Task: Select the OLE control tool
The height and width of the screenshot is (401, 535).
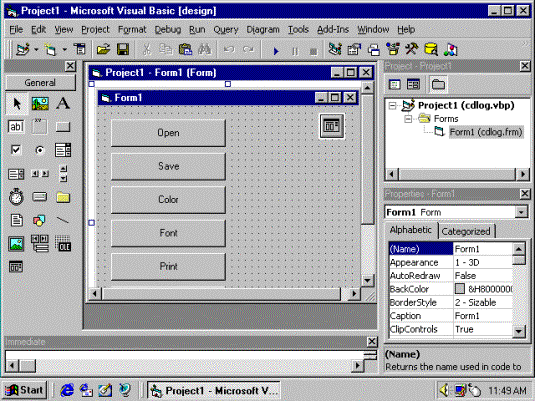Action: coord(63,244)
